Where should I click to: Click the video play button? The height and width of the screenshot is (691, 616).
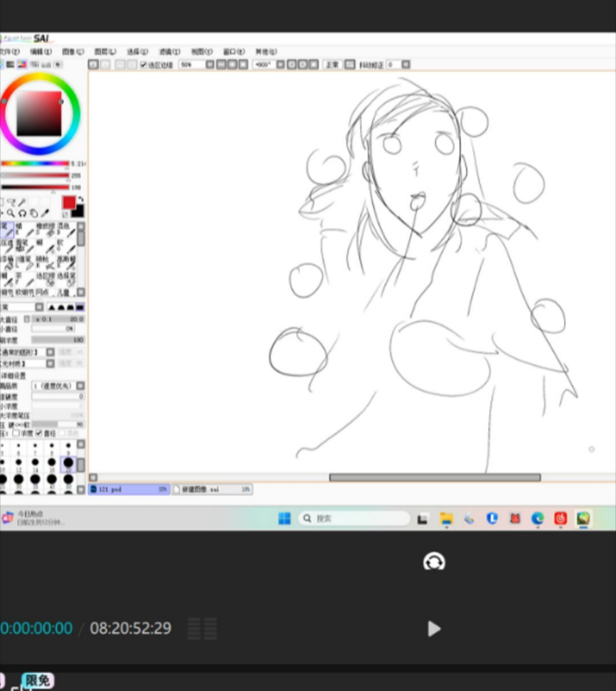coord(434,628)
